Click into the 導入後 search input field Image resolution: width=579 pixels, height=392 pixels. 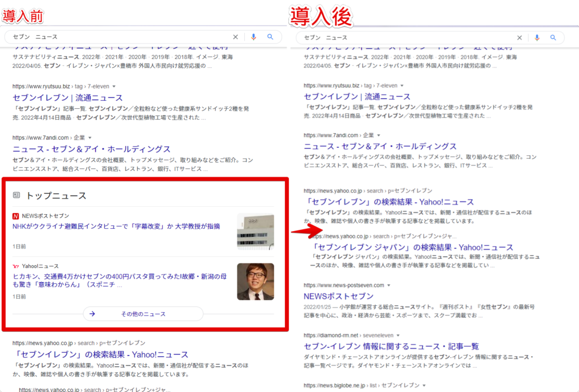point(405,38)
